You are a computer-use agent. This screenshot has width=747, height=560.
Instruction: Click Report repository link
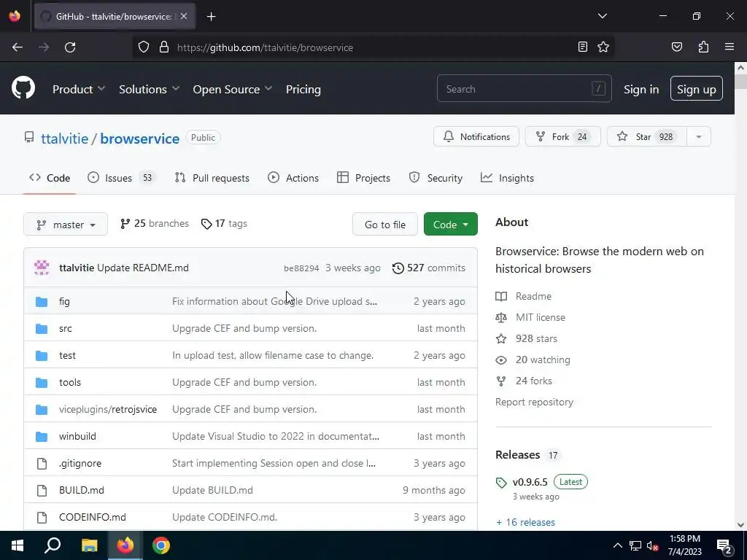coord(534,402)
